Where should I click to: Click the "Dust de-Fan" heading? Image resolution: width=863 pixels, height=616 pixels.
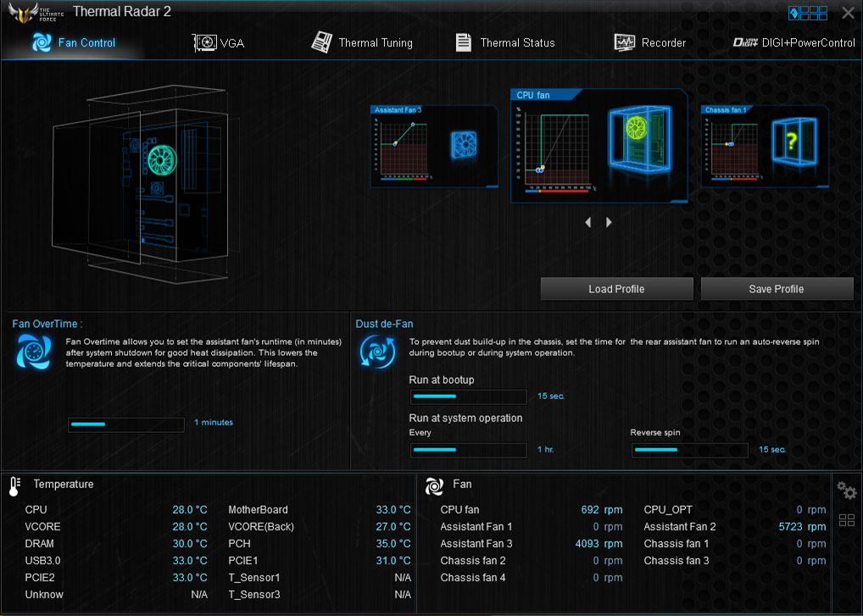[384, 324]
